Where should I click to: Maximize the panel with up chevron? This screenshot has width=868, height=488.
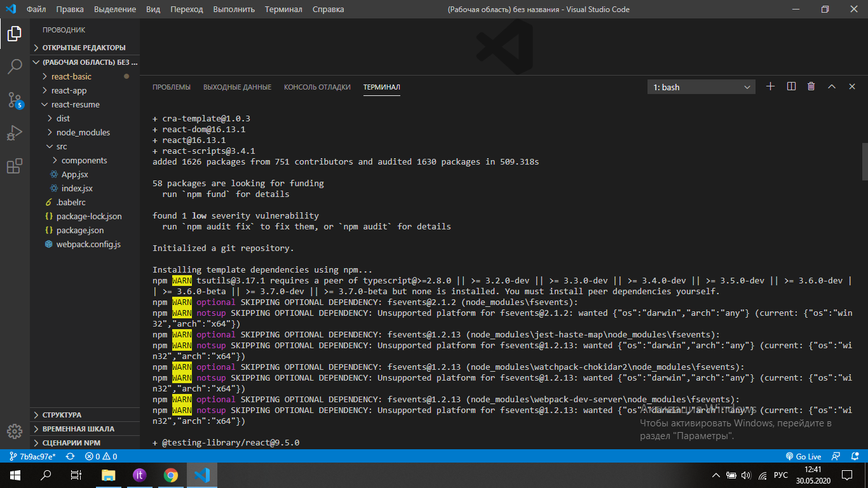[832, 86]
